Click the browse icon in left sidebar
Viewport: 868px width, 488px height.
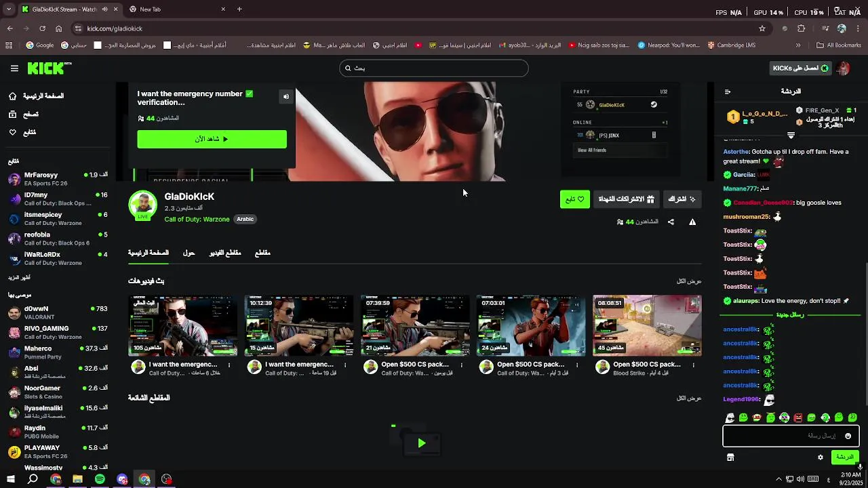[13, 115]
